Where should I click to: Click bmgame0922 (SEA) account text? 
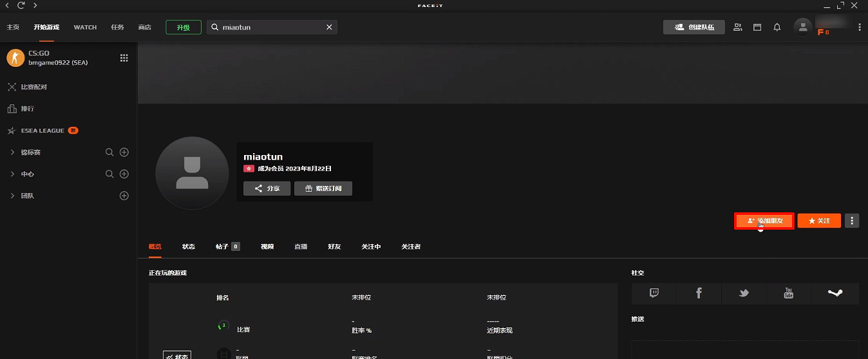tap(58, 62)
